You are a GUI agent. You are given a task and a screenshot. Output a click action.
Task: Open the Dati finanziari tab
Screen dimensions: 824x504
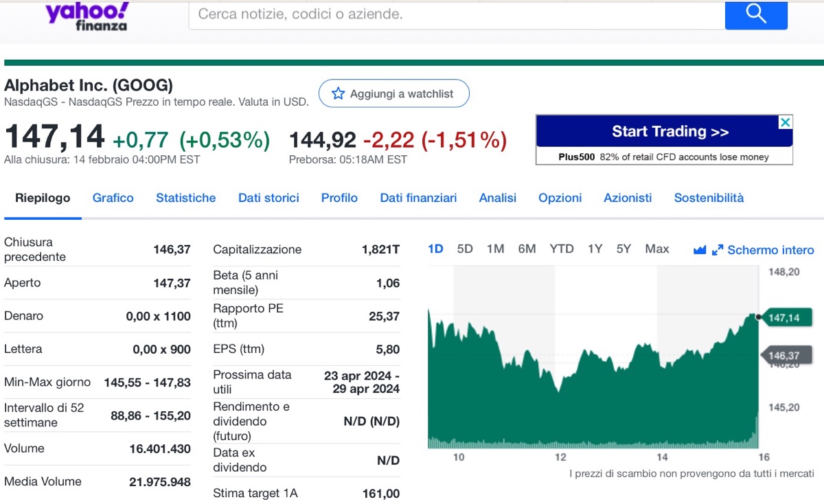tap(418, 198)
